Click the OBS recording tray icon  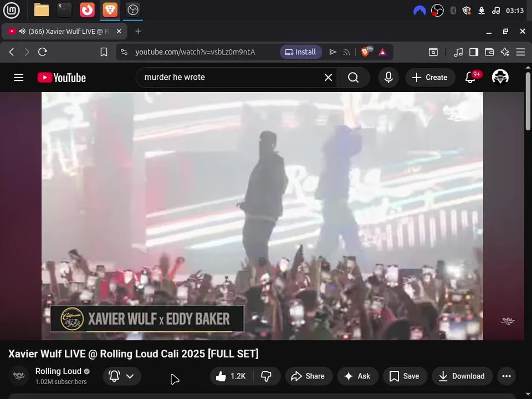437,11
